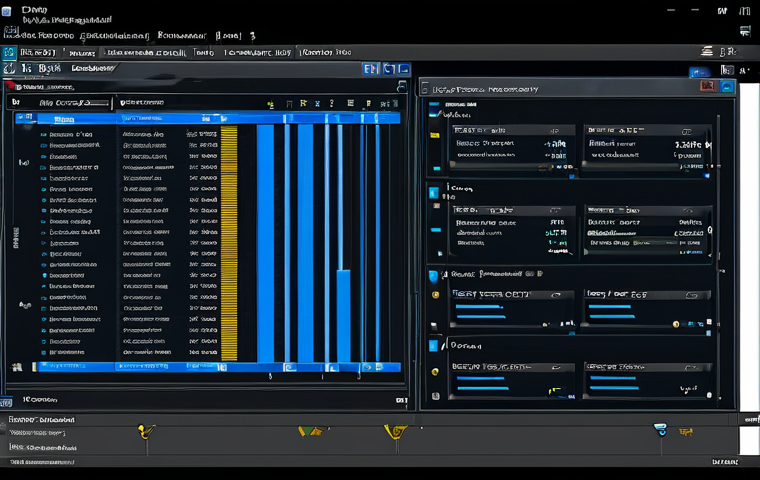760x480 pixels.
Task: Toggle the pill switch on first section's right card
Action: [x=687, y=131]
